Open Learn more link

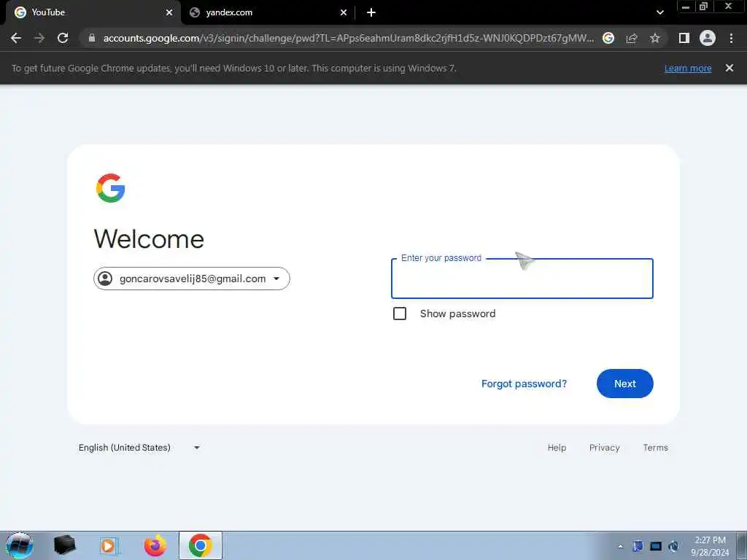pyautogui.click(x=688, y=68)
